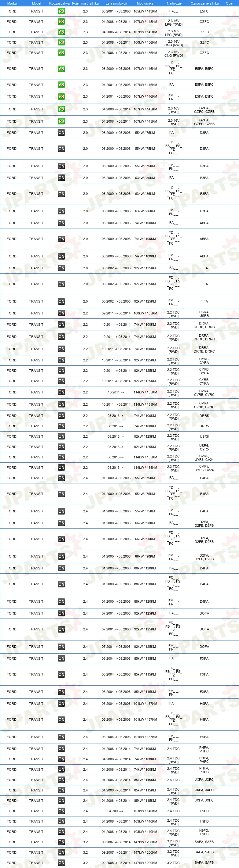The width and height of the screenshot is (239, 868).
Task: Click the ON icon in the D2FA, D2FE, D2FB FA_ _ row
Action: 61,523
